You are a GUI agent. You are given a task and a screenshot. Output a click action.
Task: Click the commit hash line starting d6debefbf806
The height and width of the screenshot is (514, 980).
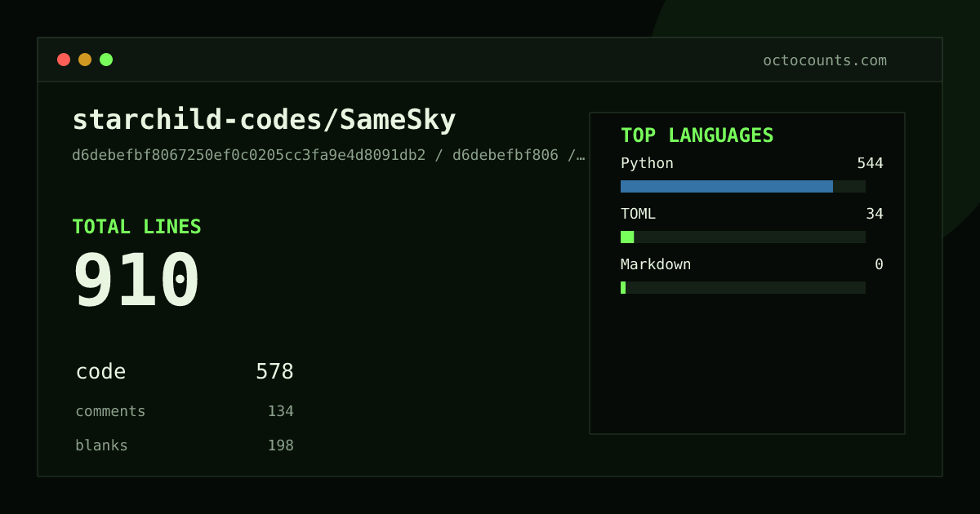328,155
